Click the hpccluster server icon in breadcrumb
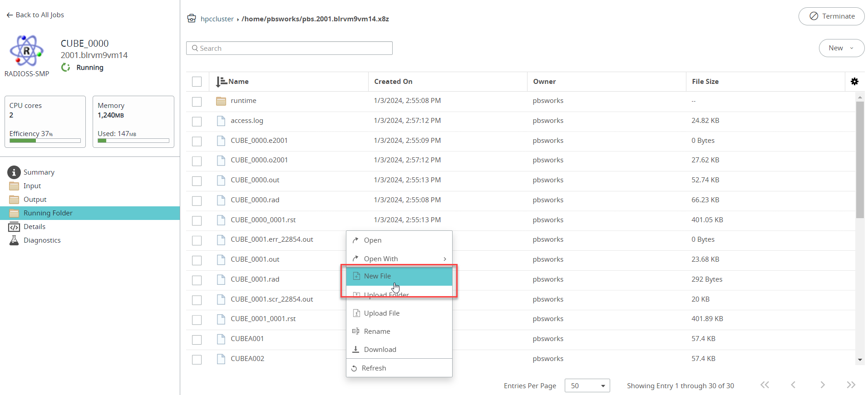The height and width of the screenshot is (395, 868). [192, 19]
